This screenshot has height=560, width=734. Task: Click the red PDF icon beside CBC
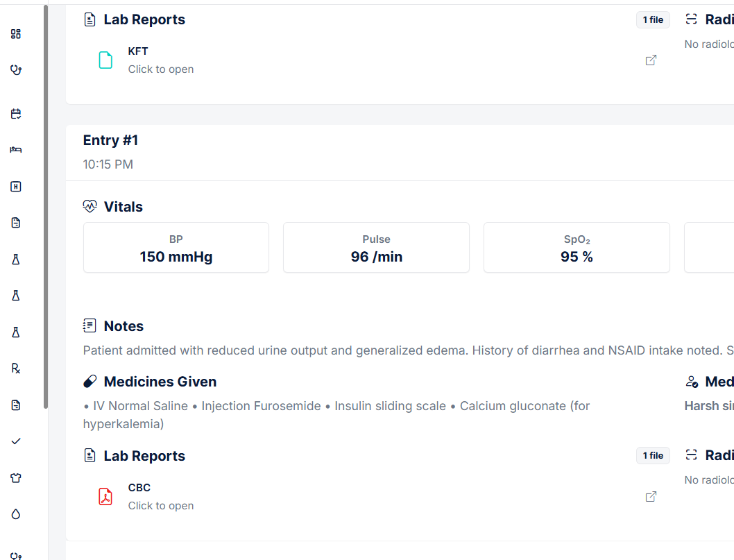pos(105,497)
